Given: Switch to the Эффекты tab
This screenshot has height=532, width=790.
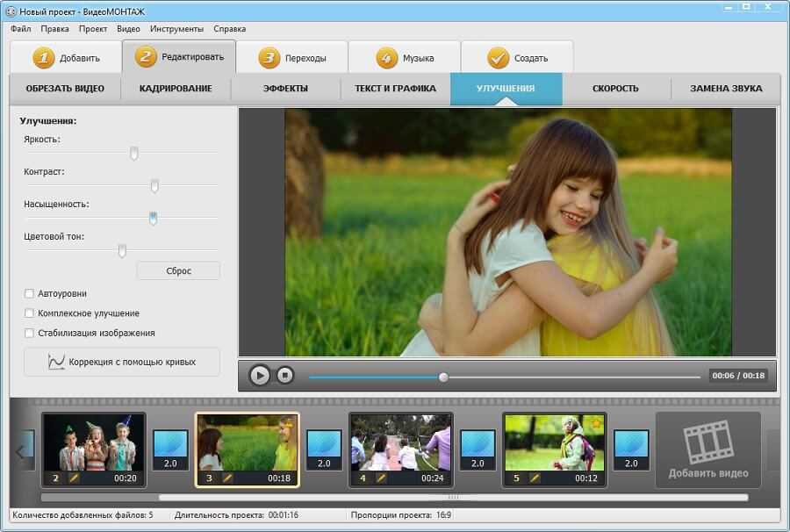Looking at the screenshot, I should 285,89.
